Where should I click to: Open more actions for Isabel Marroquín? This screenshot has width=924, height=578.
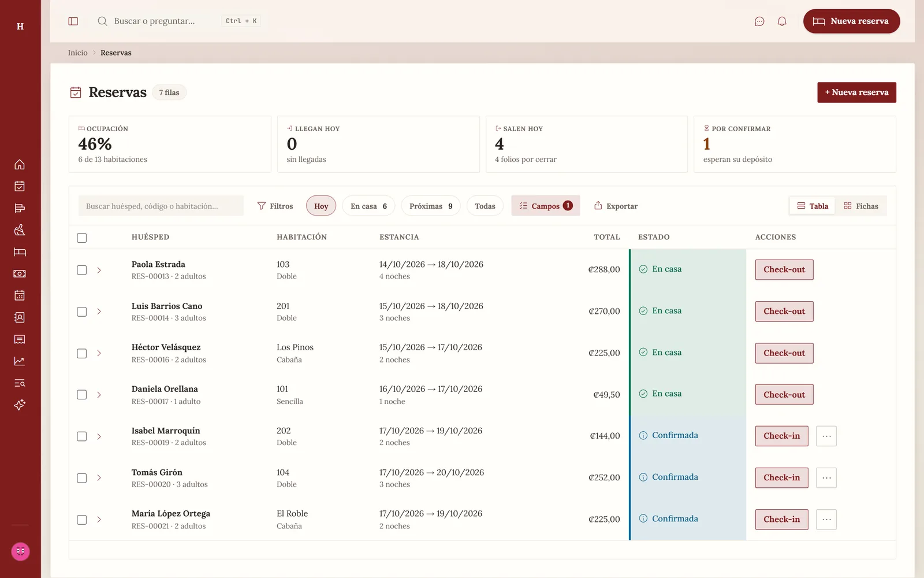826,436
